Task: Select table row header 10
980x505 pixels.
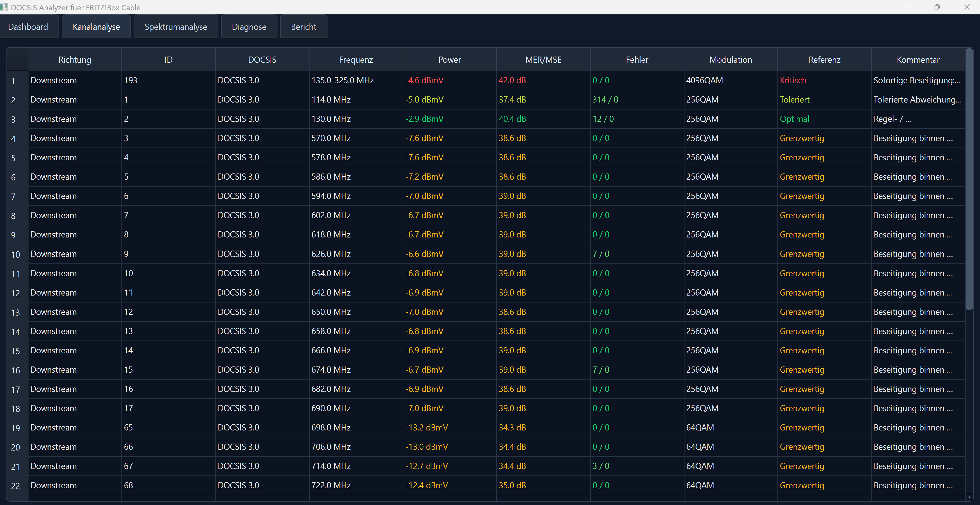Action: 17,254
